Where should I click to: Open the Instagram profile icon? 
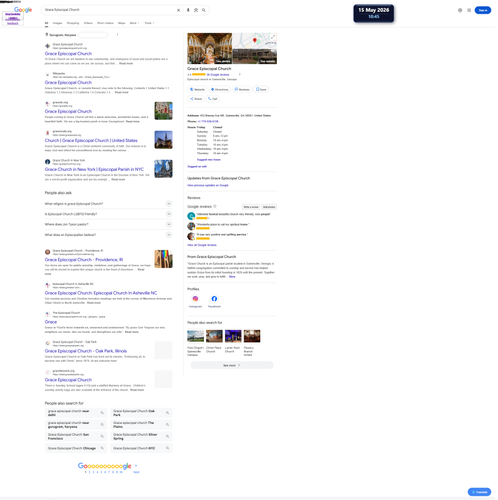195,299
